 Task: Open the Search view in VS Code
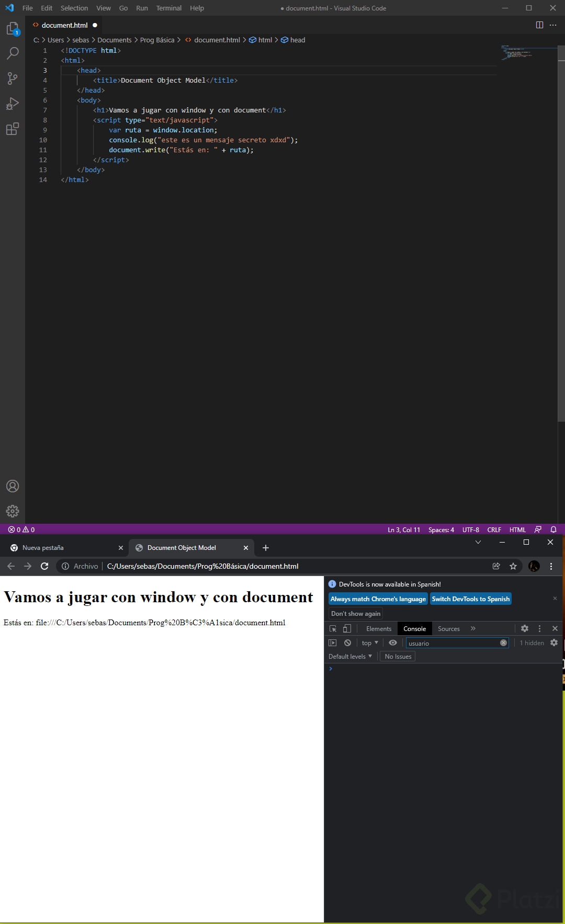13,53
